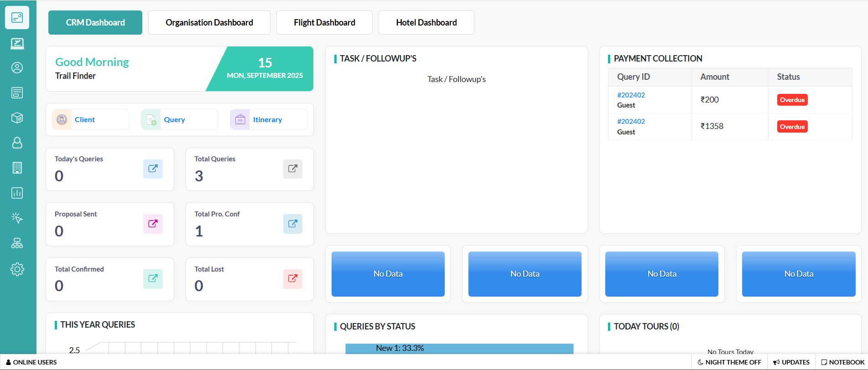Click the sidebar laptop chart icon
This screenshot has width=868, height=370.
coord(17,43)
